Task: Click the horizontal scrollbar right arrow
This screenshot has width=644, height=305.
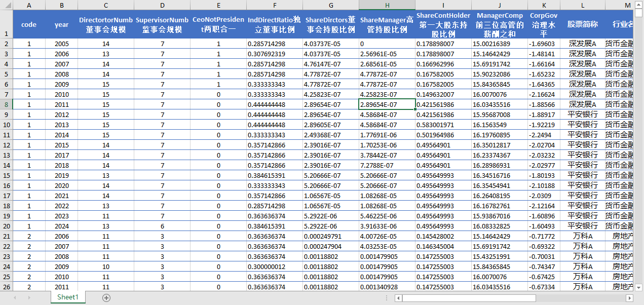Action: coord(629,298)
